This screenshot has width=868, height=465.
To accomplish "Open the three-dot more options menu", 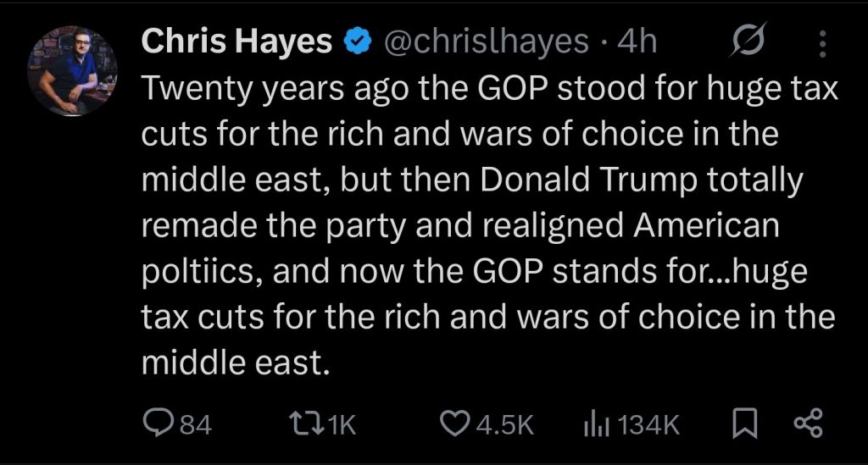I will (x=822, y=43).
